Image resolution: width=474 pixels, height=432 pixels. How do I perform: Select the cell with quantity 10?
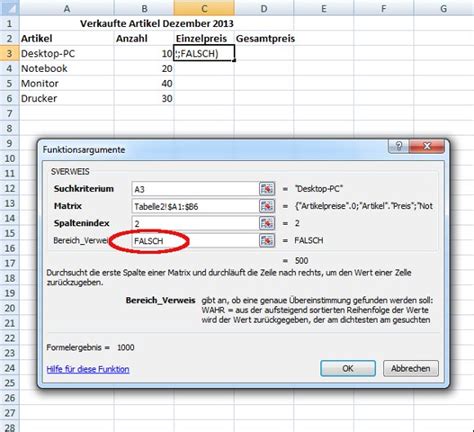pyautogui.click(x=144, y=53)
